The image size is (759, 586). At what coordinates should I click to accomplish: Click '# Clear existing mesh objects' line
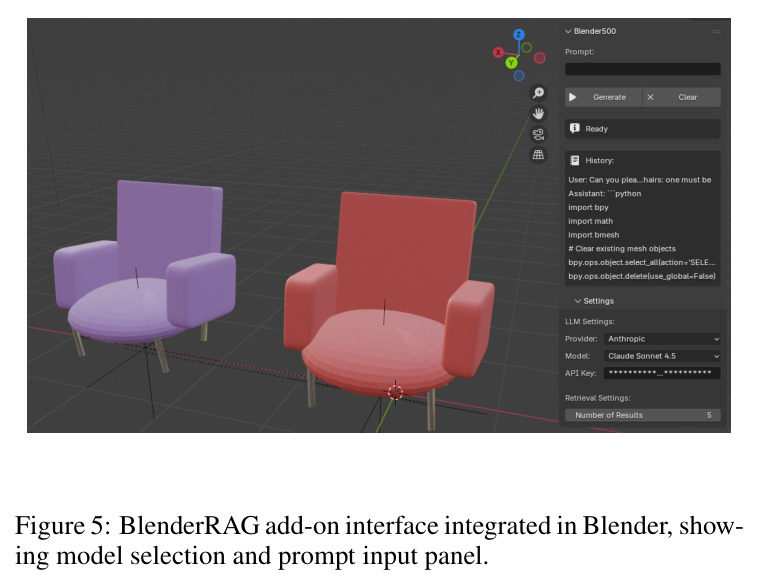click(x=622, y=249)
